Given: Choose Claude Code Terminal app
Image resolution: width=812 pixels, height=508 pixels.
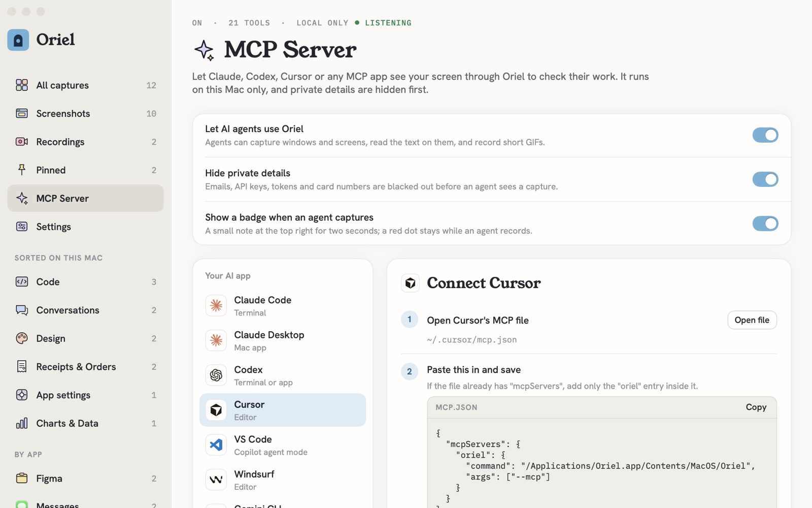Looking at the screenshot, I should click(283, 306).
